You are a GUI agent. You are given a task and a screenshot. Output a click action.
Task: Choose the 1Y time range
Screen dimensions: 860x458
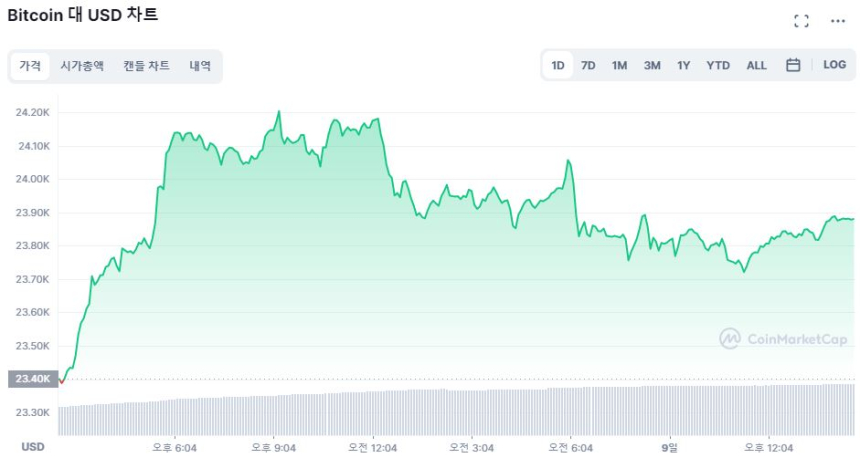(x=684, y=66)
